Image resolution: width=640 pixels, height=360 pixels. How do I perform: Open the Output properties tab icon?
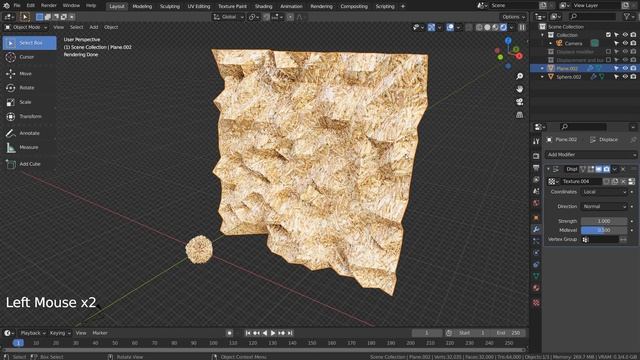536,168
